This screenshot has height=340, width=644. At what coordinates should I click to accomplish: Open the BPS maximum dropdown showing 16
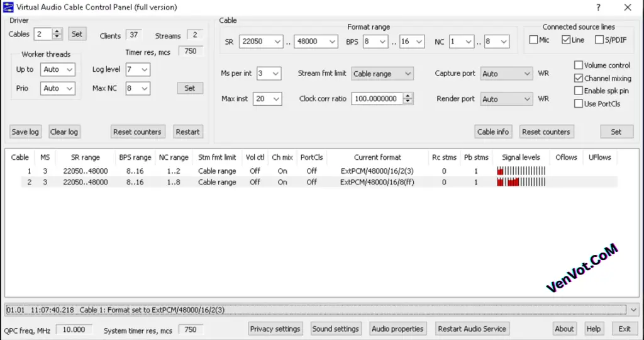pos(412,42)
